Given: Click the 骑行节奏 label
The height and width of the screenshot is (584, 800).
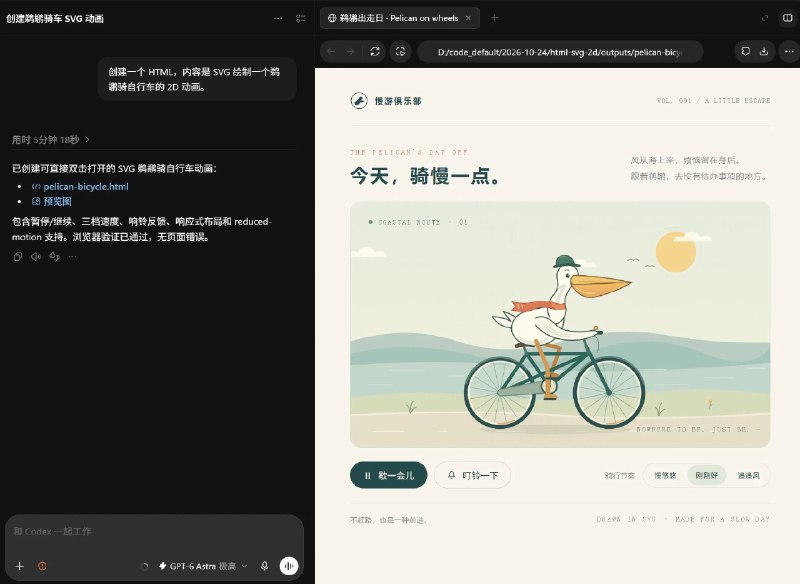Looking at the screenshot, I should pyautogui.click(x=620, y=475).
